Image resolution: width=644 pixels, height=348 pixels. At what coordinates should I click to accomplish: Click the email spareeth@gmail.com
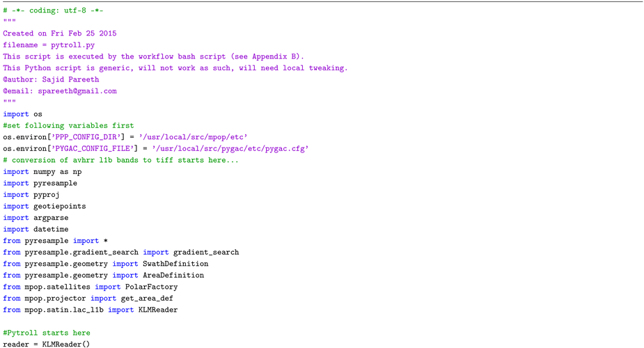point(77,91)
